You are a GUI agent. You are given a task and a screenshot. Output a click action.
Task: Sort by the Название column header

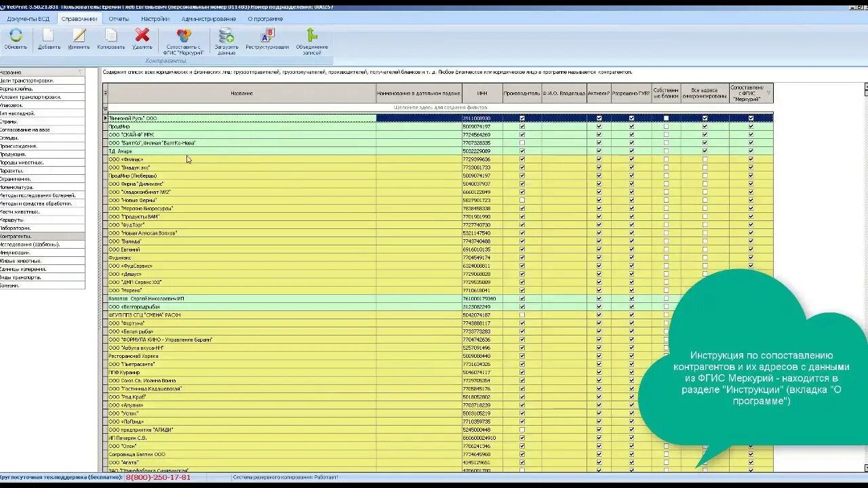coord(242,93)
